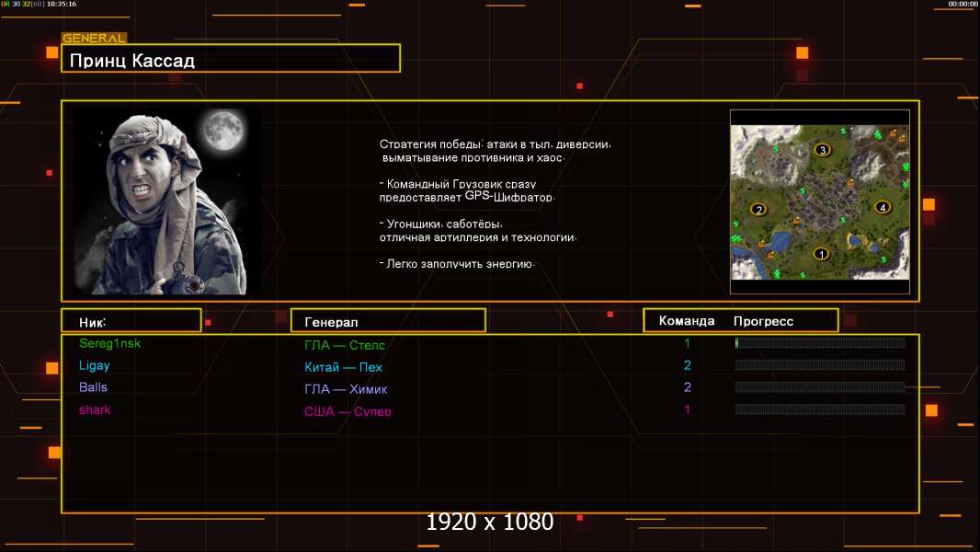Select player shark
Screen dimensions: 980x552
coord(95,409)
